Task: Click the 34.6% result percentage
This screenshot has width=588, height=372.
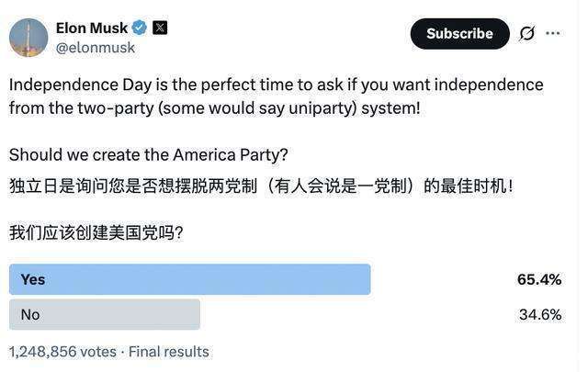Action: click(x=539, y=314)
